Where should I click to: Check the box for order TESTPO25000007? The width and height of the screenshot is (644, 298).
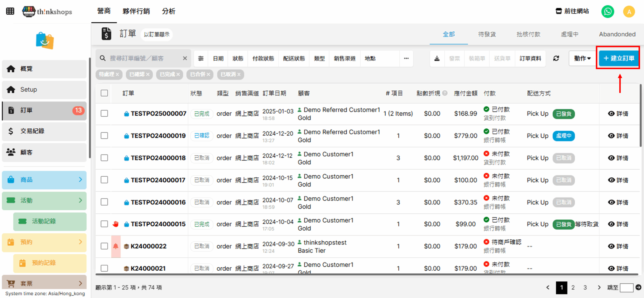pyautogui.click(x=104, y=114)
